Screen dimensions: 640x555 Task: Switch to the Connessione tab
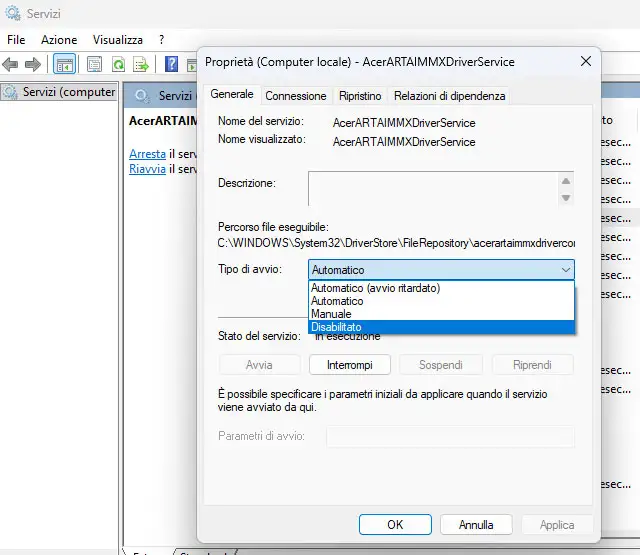click(296, 96)
